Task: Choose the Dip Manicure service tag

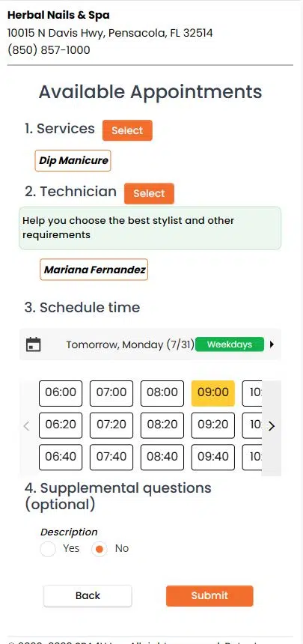Action: tap(73, 160)
